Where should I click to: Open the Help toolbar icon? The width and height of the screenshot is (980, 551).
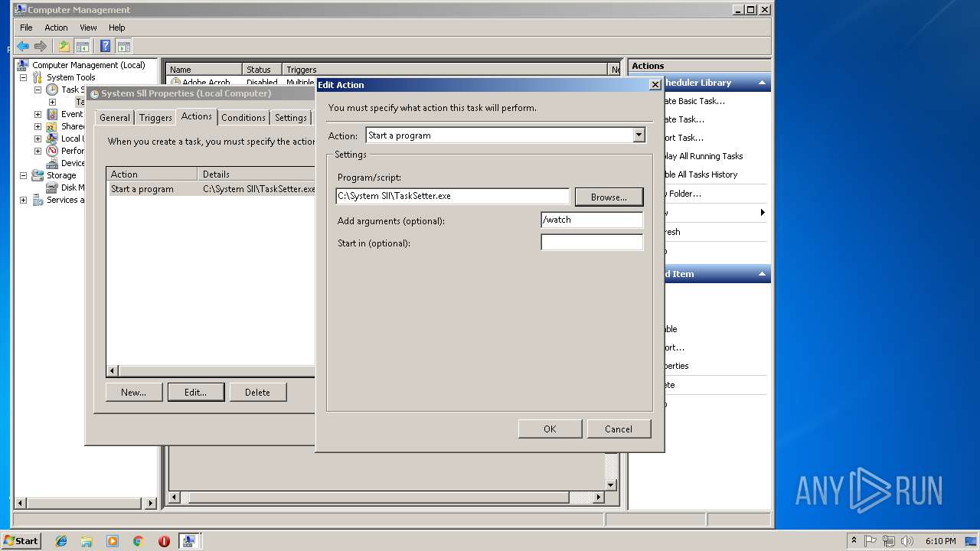coord(105,47)
